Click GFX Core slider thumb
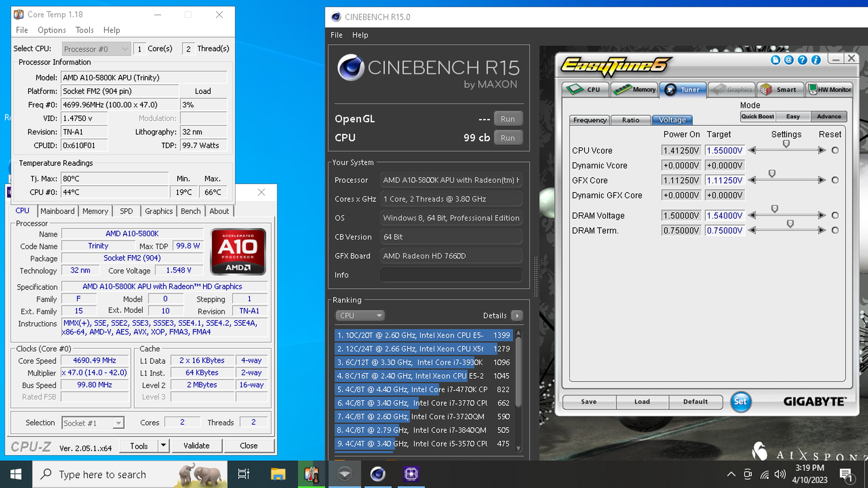Screen dimensions: 868x488 pyautogui.click(x=772, y=174)
